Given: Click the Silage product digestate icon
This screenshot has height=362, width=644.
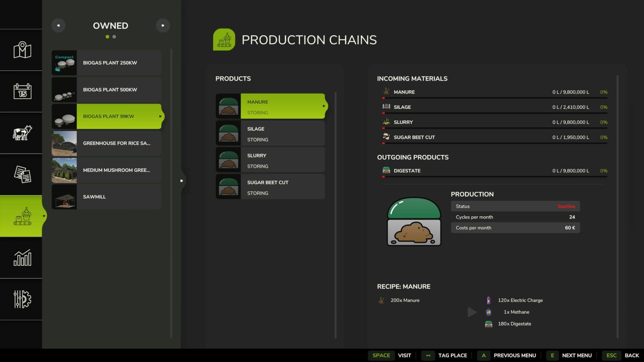Looking at the screenshot, I should pyautogui.click(x=228, y=133).
